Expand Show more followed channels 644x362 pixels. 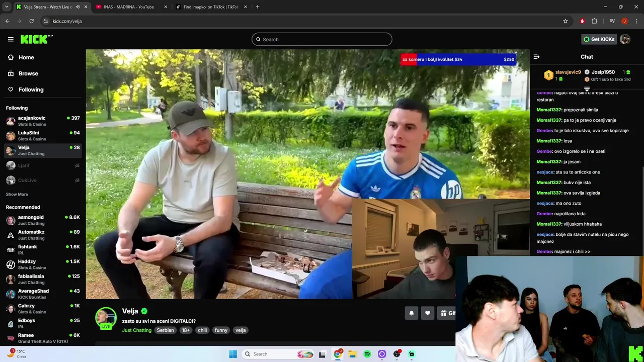(17, 194)
